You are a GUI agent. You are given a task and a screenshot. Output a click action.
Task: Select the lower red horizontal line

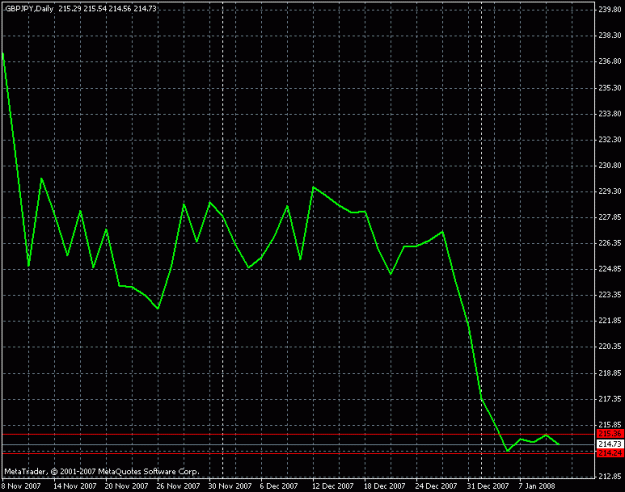(298, 453)
